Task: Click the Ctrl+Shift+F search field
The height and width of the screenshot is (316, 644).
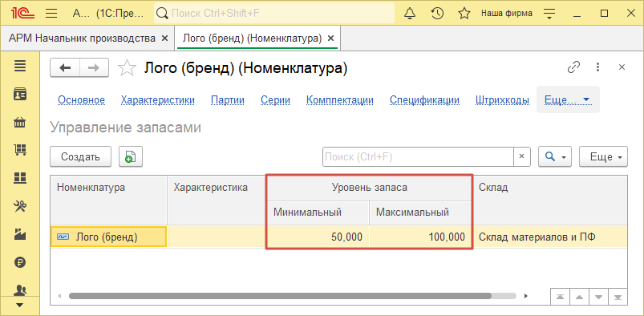Action: [x=274, y=13]
